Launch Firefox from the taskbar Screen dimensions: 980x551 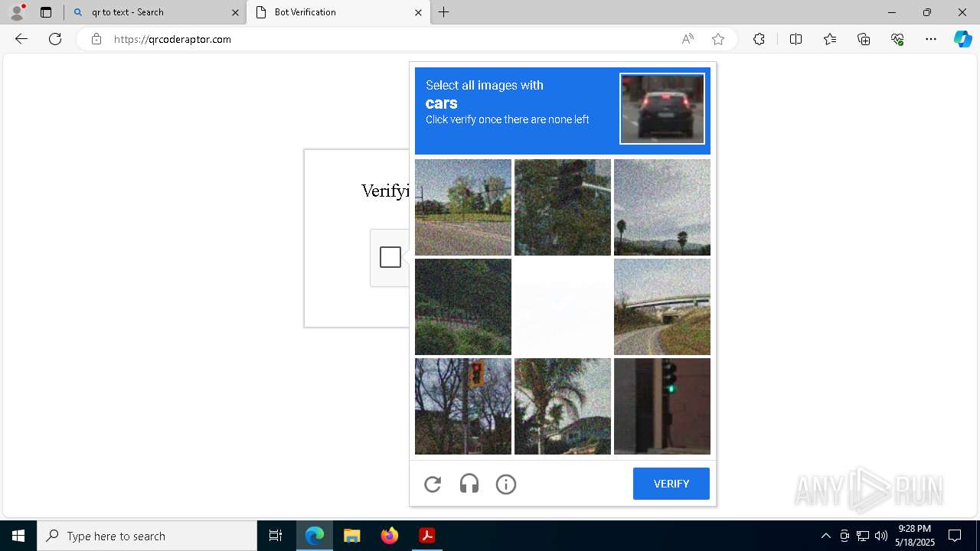pos(390,536)
